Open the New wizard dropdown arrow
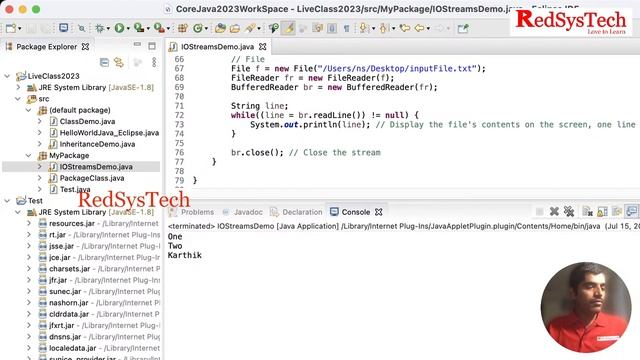 coord(19,29)
